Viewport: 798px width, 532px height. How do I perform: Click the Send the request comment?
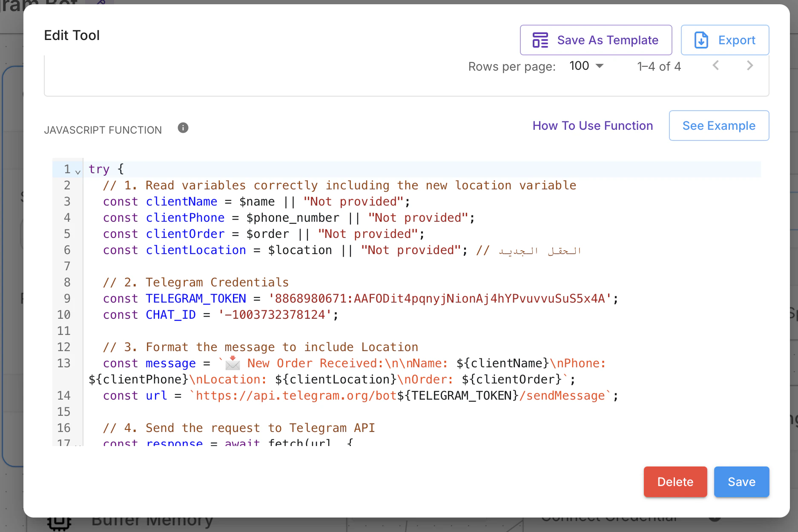pyautogui.click(x=239, y=428)
